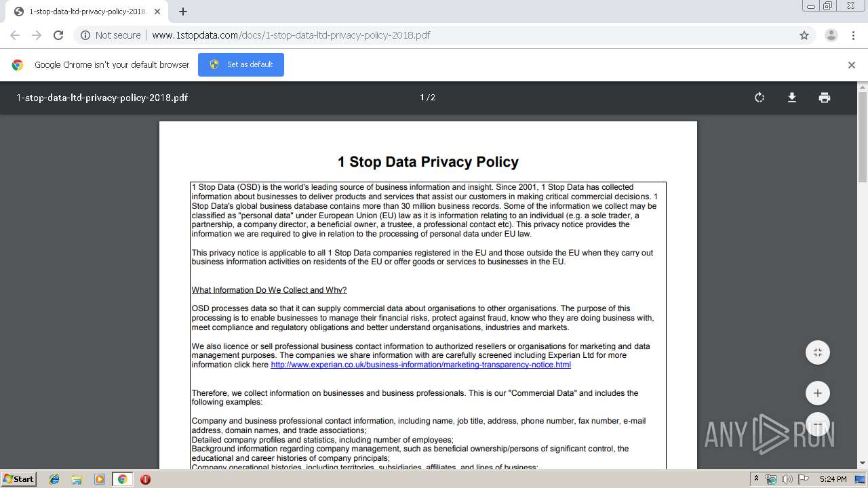Zoom out of the PDF
The height and width of the screenshot is (488, 868).
click(x=818, y=424)
